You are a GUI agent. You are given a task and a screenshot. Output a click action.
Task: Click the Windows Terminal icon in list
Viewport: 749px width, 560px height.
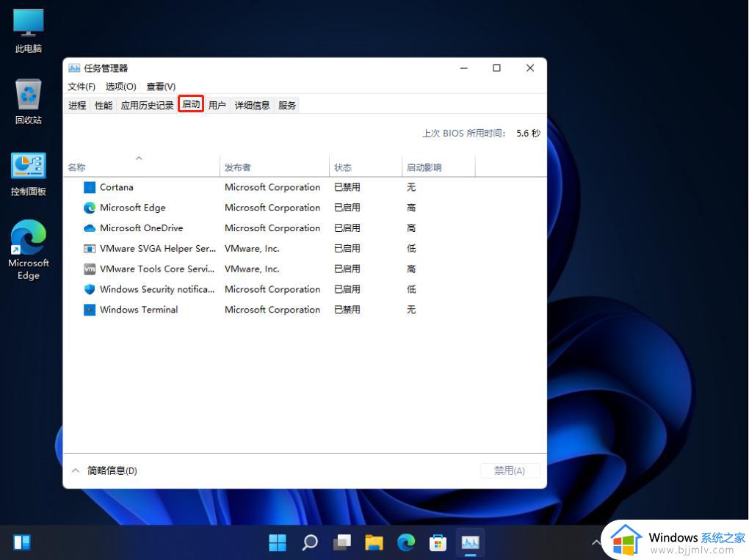point(90,310)
